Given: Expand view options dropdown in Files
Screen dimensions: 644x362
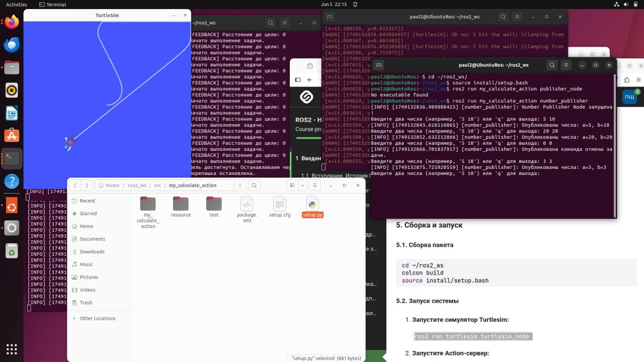Looking at the screenshot, I should pyautogui.click(x=302, y=185).
